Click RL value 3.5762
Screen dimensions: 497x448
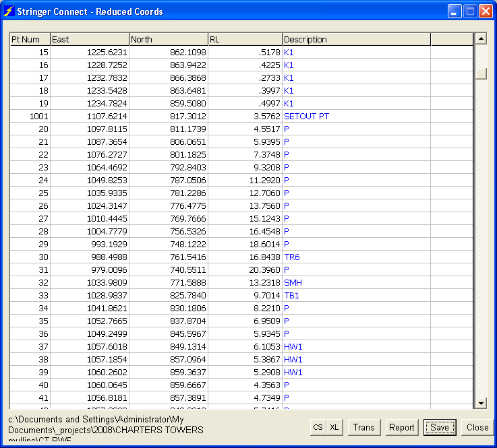pyautogui.click(x=245, y=116)
